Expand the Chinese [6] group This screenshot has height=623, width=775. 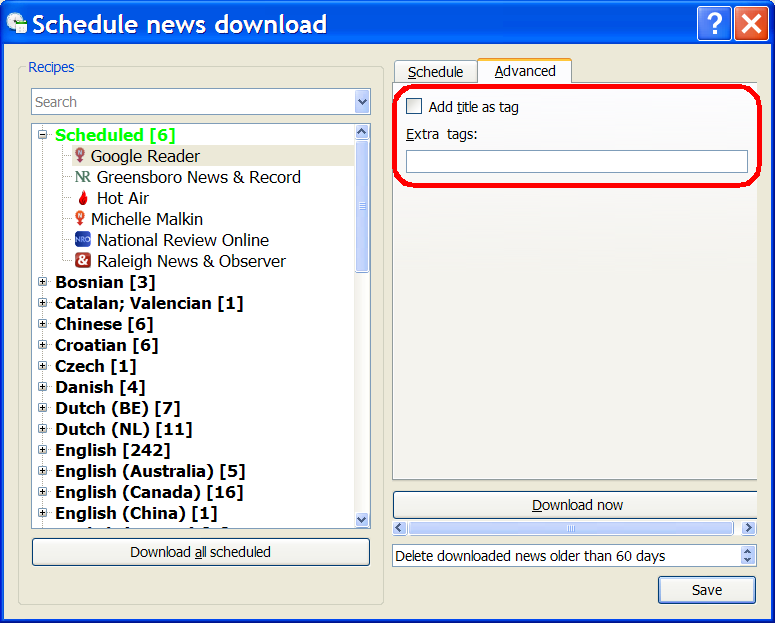[x=43, y=324]
